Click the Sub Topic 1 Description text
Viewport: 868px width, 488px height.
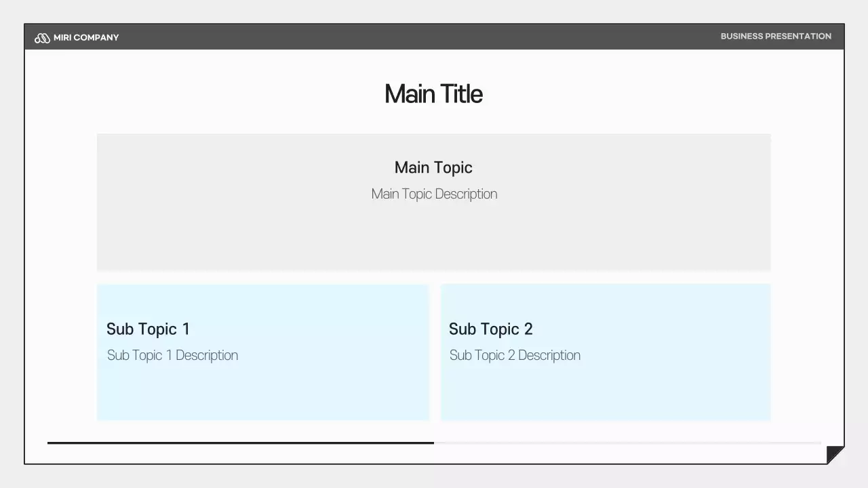point(172,355)
